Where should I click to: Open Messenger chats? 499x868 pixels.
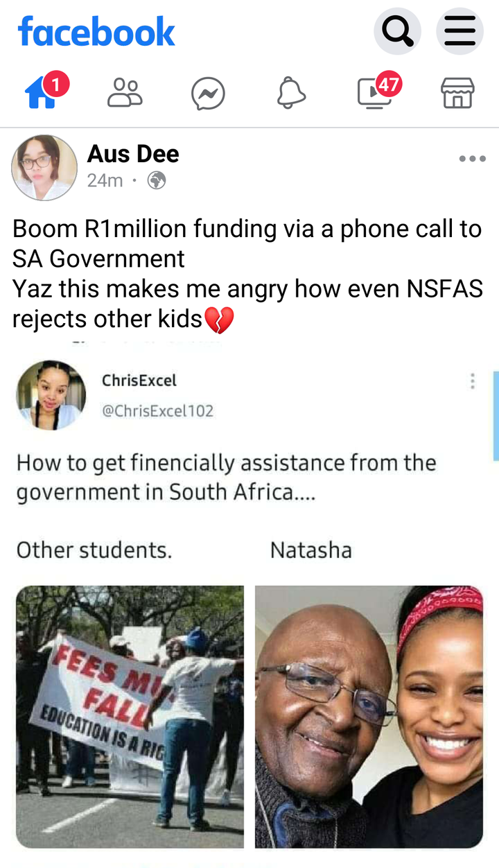coord(208,94)
